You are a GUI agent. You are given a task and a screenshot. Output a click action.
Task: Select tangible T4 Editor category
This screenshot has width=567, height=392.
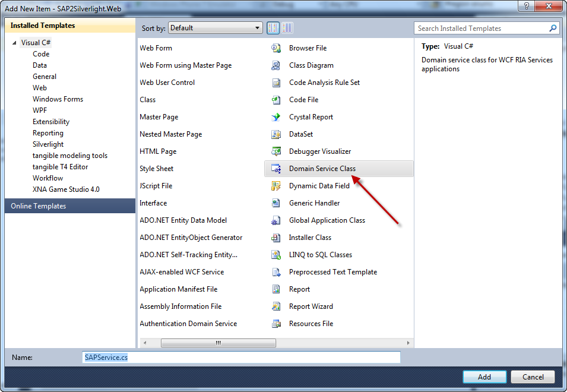[x=61, y=167]
